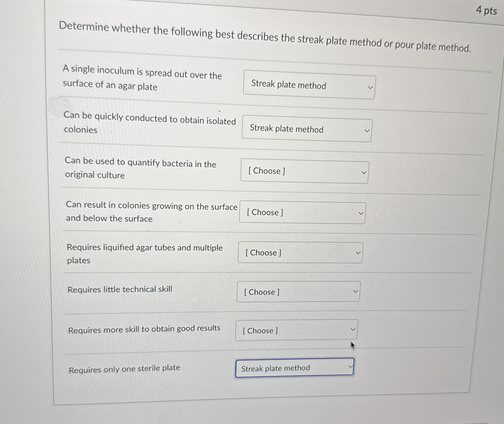Click chevron on little technical skill dropdown
The width and height of the screenshot is (504, 424).
pos(355,291)
